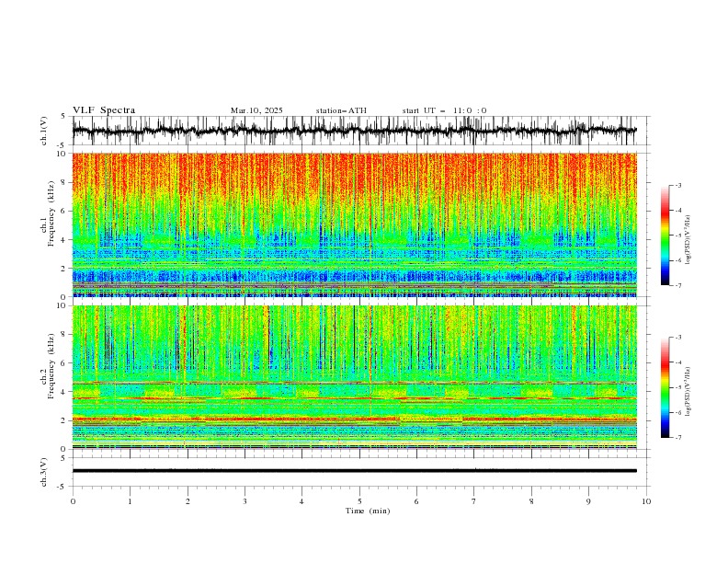Click tick label "2" on the Time axis
Viewport: 728px width, 563px height.
188,501
